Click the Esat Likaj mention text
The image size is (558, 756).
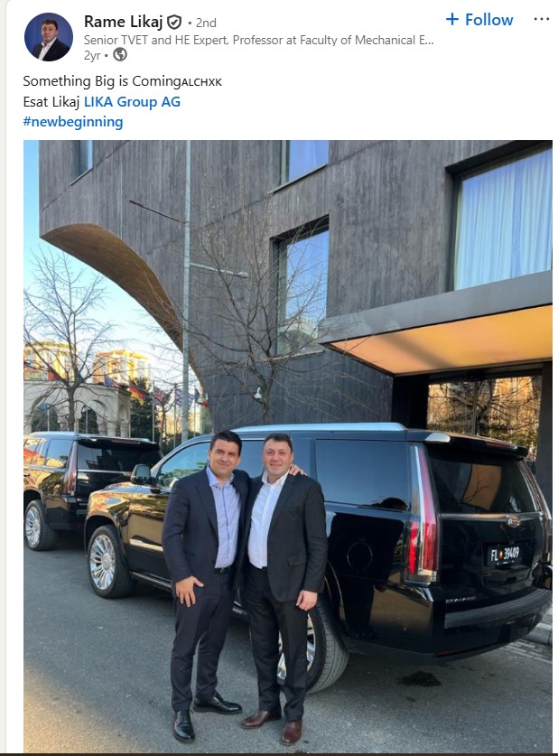(x=51, y=102)
